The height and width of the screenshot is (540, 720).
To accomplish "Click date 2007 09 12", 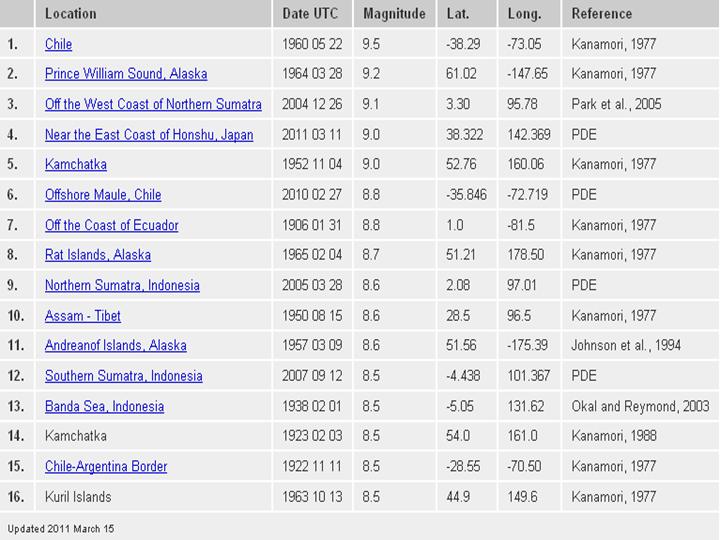I will coord(312,376).
